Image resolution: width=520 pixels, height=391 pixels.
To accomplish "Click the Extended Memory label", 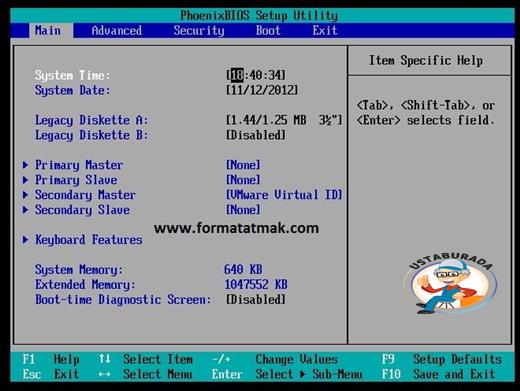I will [85, 285].
